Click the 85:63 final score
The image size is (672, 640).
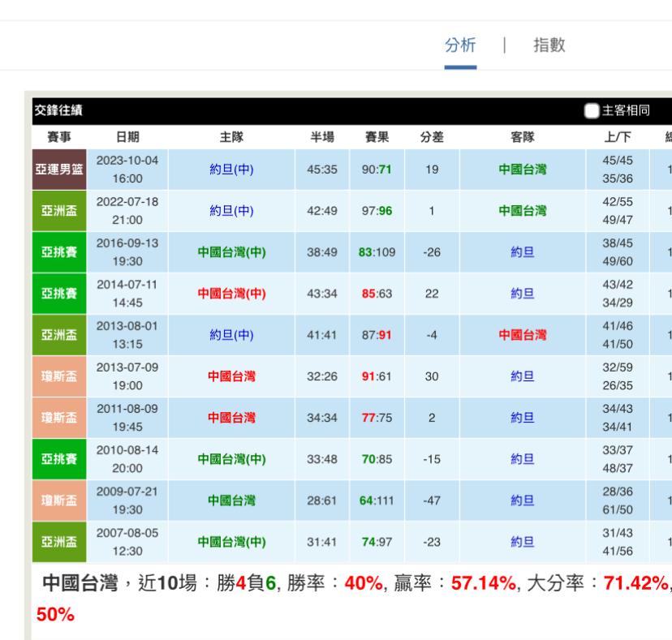pyautogui.click(x=377, y=294)
